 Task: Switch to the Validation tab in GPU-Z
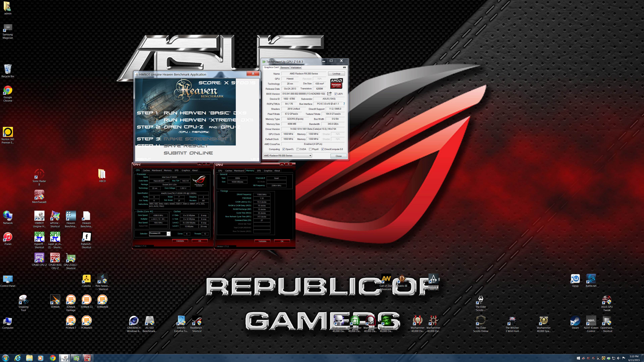(x=296, y=67)
